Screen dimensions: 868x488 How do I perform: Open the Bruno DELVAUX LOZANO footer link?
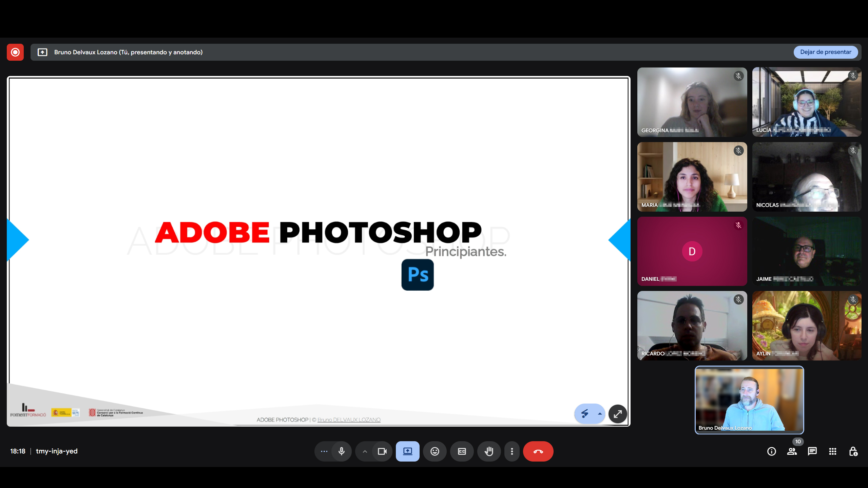tap(349, 420)
